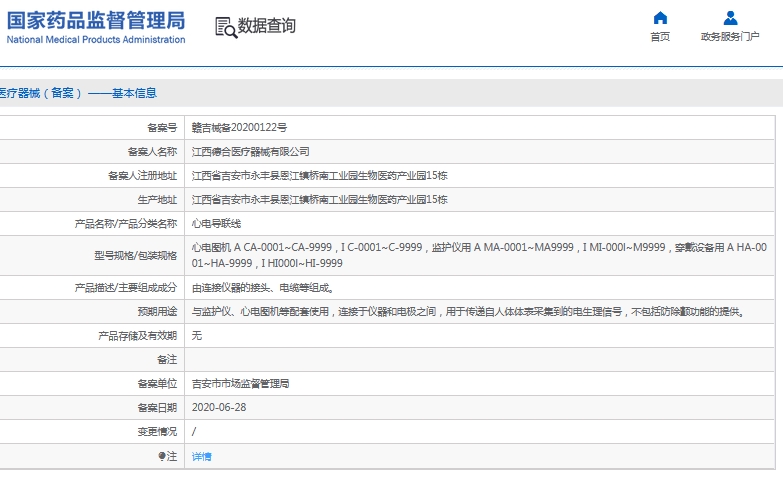Click the 国家药品监督管理局 logo
Image resolution: width=783 pixels, height=477 pixels.
[x=96, y=21]
